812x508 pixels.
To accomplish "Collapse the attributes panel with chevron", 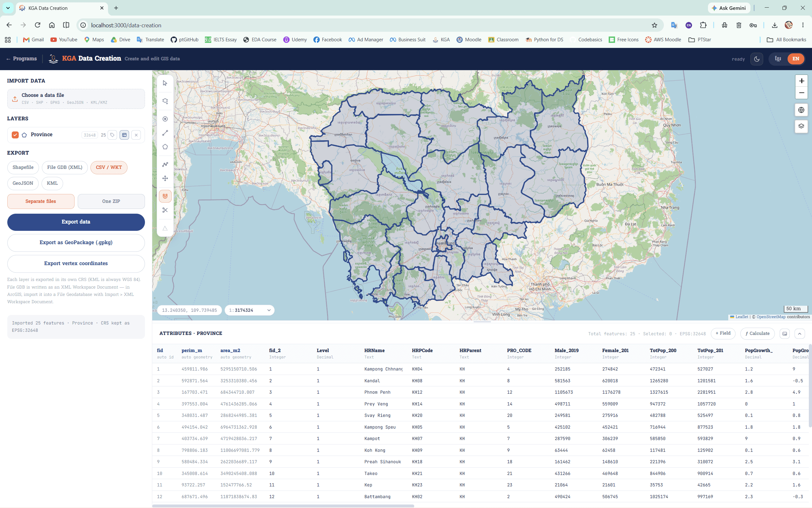I will coord(800,334).
